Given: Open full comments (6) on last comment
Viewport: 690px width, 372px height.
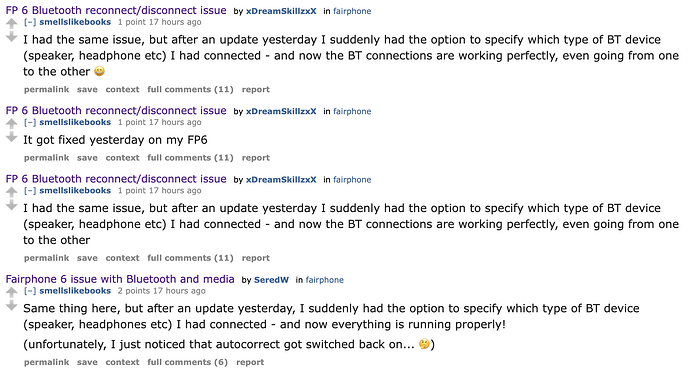Looking at the screenshot, I should tap(187, 362).
